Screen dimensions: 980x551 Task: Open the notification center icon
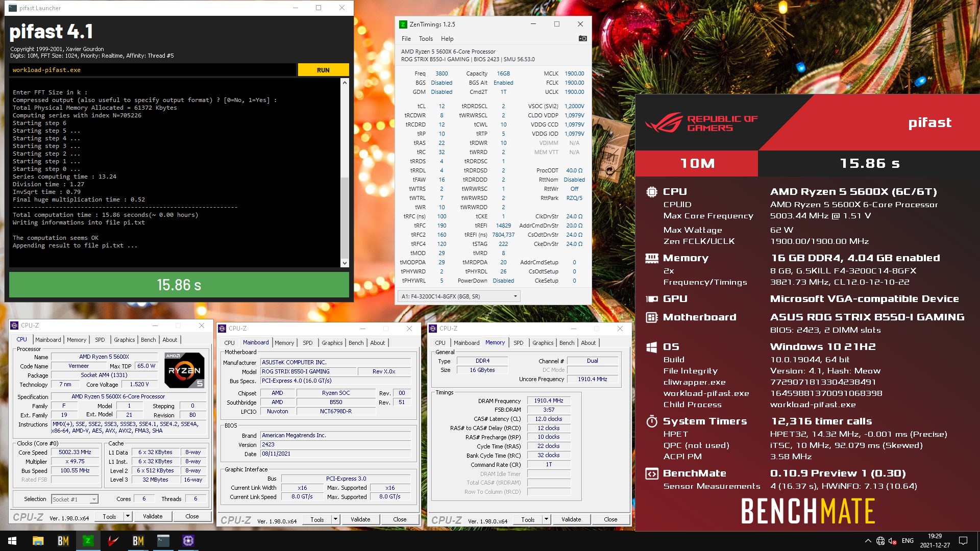point(963,541)
